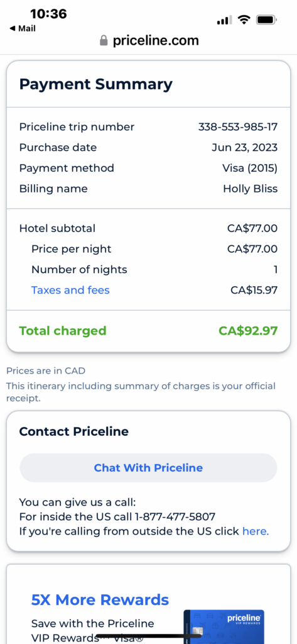
Task: Tap the Priceline VIP Rewards card image
Action: [x=224, y=626]
